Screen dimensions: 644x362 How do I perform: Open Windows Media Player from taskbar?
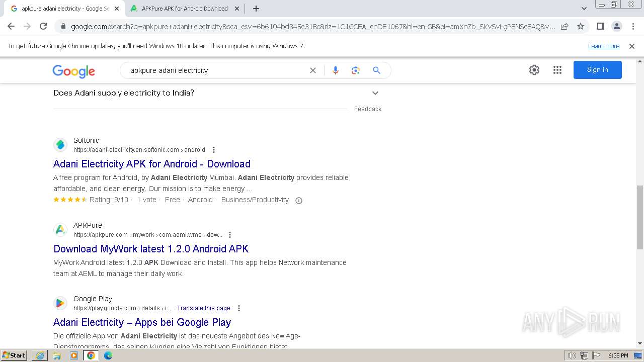coord(74,355)
